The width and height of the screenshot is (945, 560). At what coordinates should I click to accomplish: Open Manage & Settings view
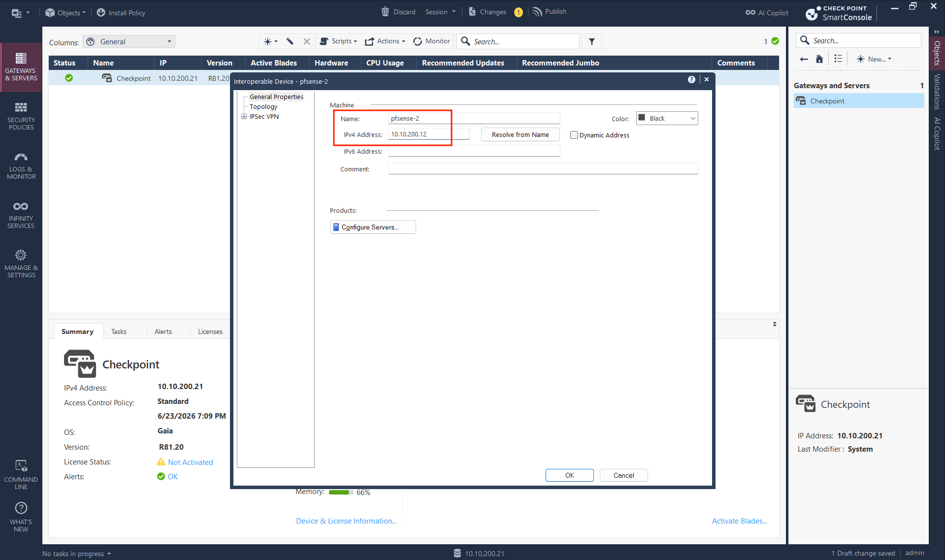click(21, 264)
